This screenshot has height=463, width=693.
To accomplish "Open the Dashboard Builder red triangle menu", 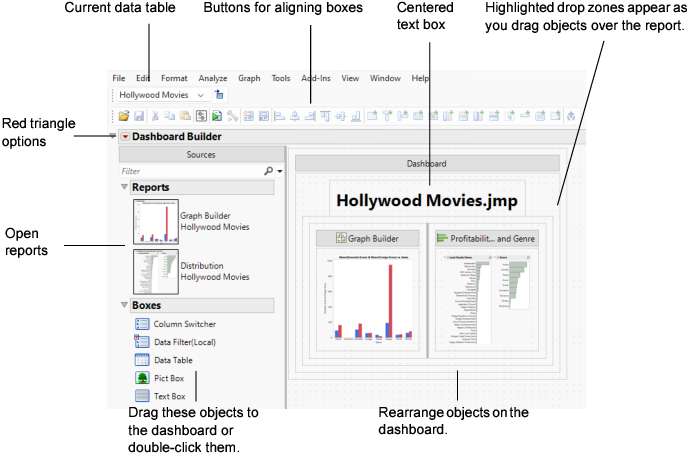I will pos(126,137).
